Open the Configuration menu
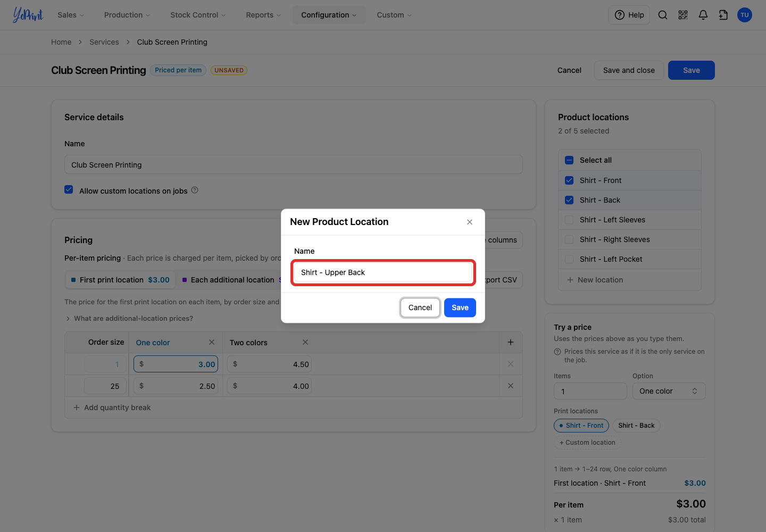 329,15
